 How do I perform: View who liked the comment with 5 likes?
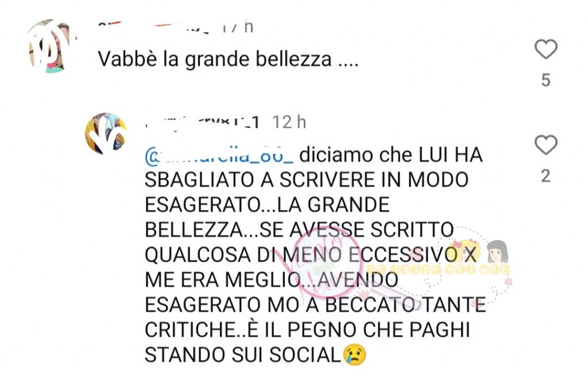[546, 80]
